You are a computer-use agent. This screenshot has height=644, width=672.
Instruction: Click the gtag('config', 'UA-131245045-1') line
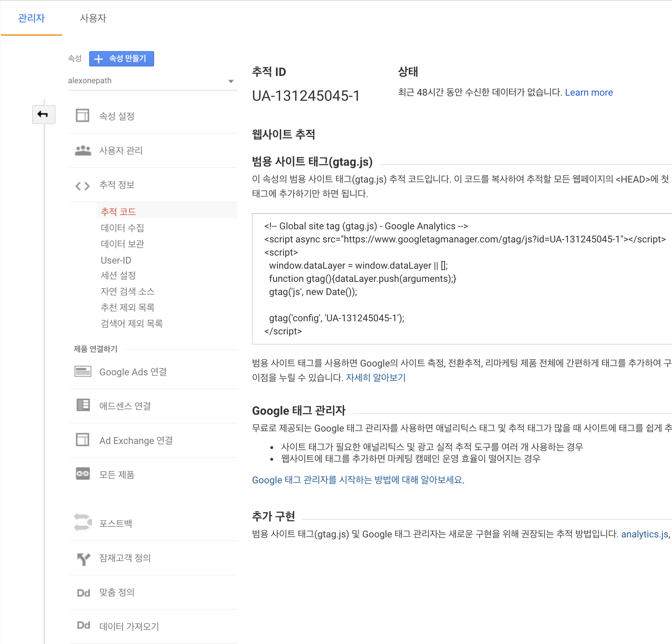[x=336, y=318]
